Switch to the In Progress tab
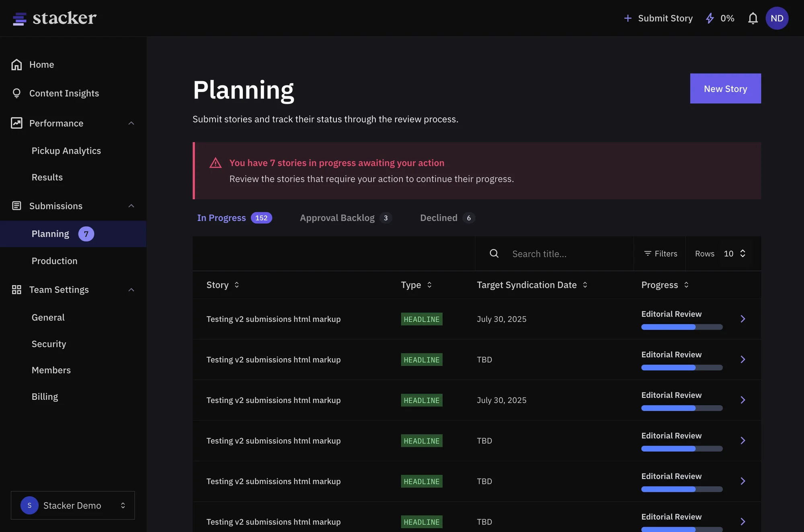The width and height of the screenshot is (804, 532). pos(234,218)
